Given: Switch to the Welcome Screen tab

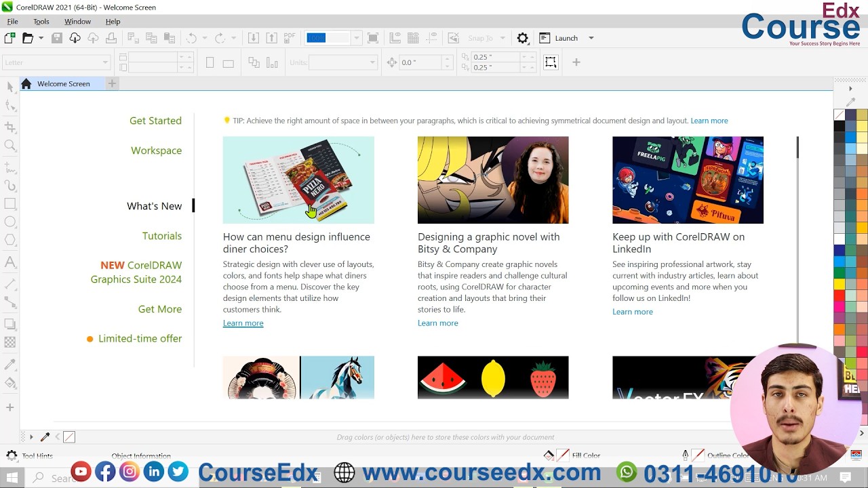Looking at the screenshot, I should (63, 83).
